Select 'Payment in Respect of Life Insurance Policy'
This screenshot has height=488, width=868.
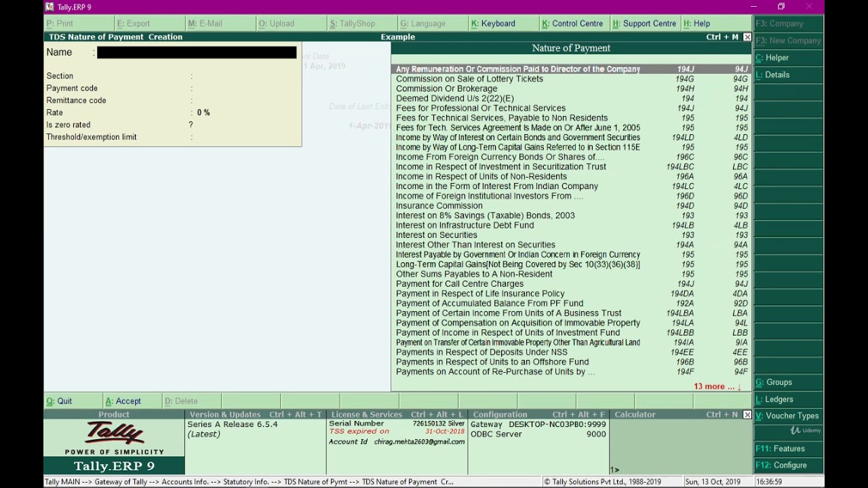click(572, 293)
